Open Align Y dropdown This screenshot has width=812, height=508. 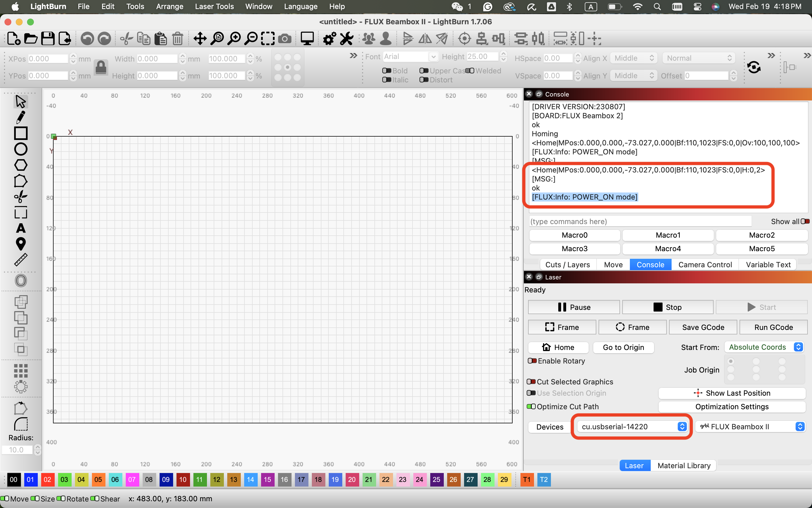[x=633, y=76]
